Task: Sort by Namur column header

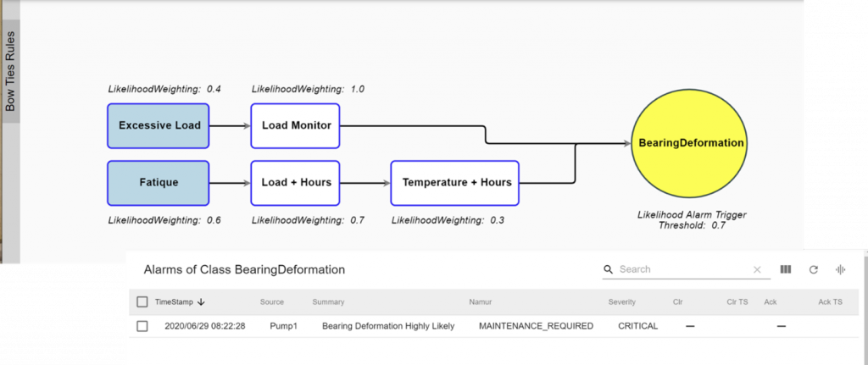Action: click(x=481, y=302)
